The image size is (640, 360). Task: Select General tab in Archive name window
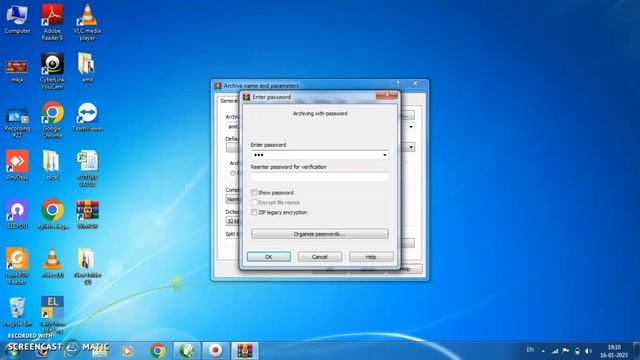[228, 101]
